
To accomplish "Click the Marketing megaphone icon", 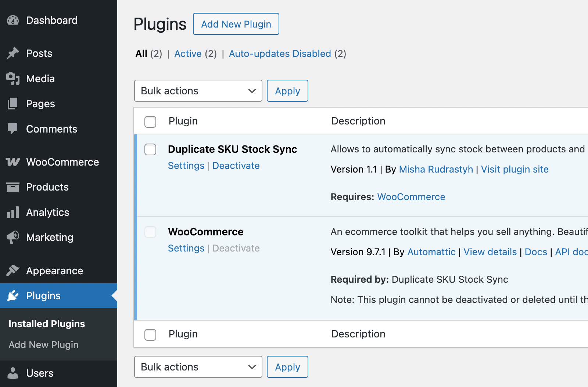I will click(x=13, y=237).
